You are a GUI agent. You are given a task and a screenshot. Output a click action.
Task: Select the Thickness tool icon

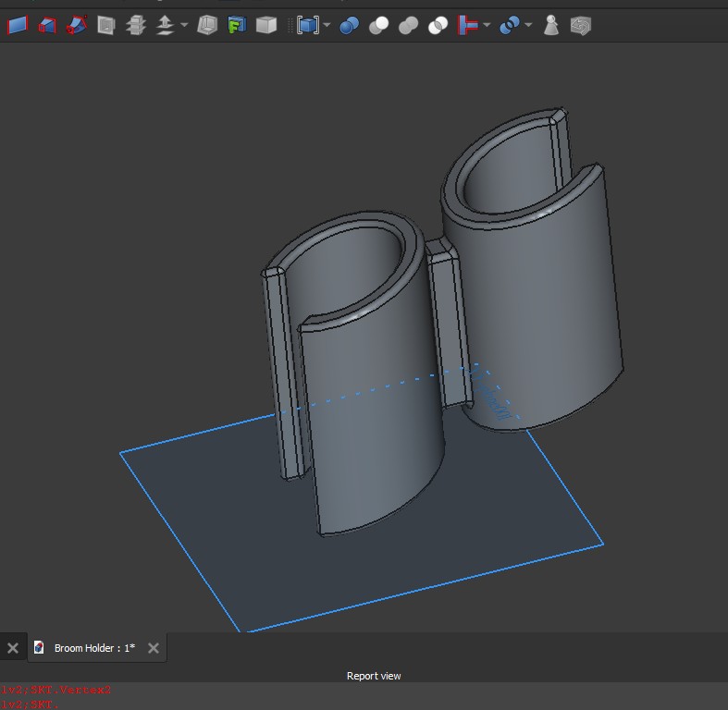click(207, 26)
